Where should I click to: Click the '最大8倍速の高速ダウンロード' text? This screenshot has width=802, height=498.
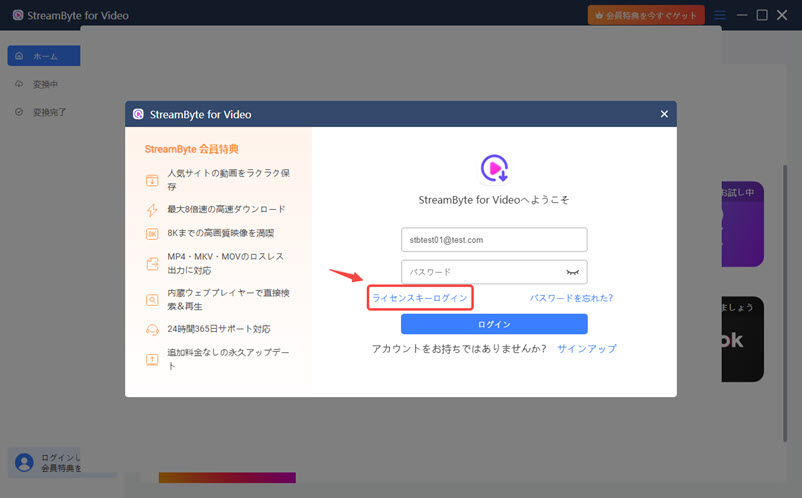pyautogui.click(x=226, y=209)
